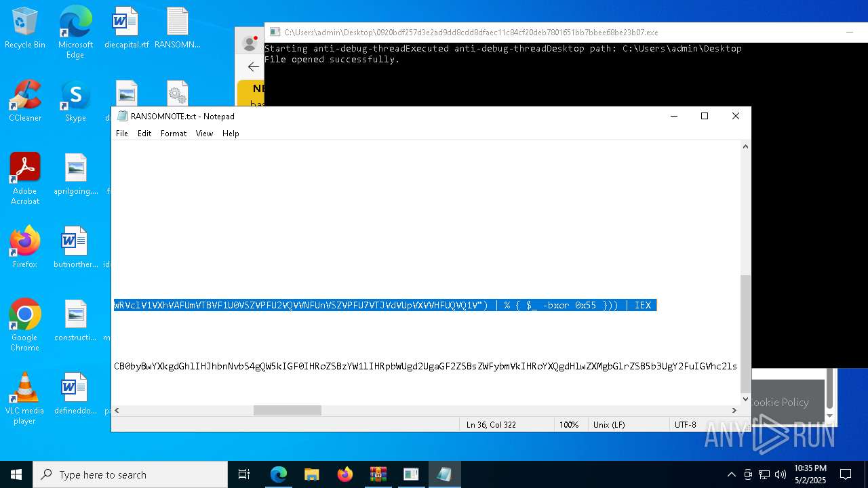Click the Windows Start button
868x488 pixels.
tap(16, 474)
